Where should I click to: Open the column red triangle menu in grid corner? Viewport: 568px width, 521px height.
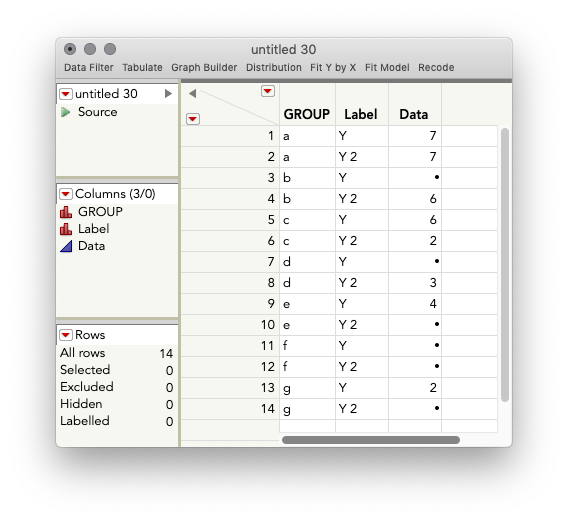268,91
